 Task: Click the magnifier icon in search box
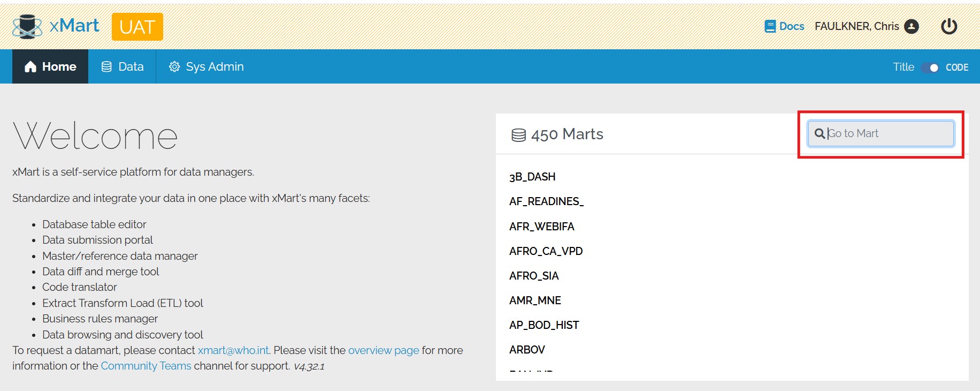click(819, 133)
